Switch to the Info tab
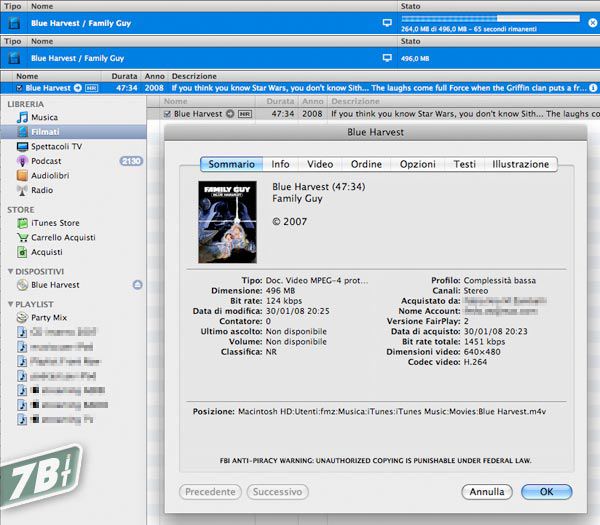 pyautogui.click(x=280, y=164)
